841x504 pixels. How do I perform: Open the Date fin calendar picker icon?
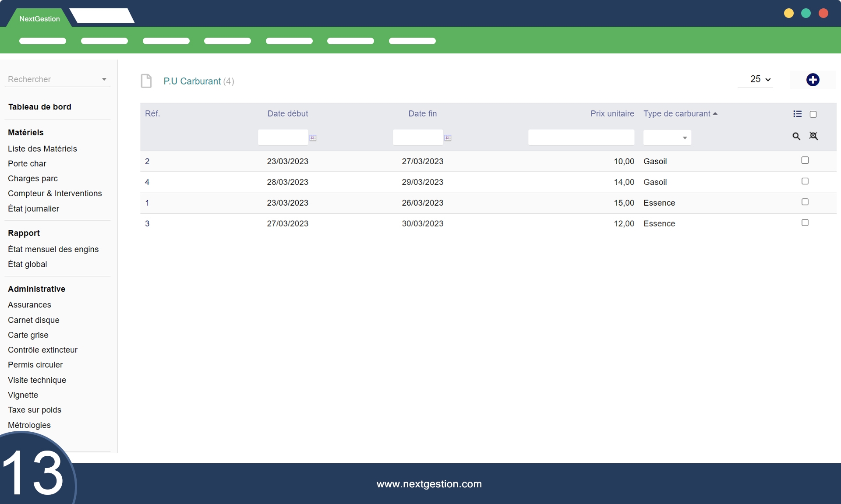pyautogui.click(x=448, y=138)
